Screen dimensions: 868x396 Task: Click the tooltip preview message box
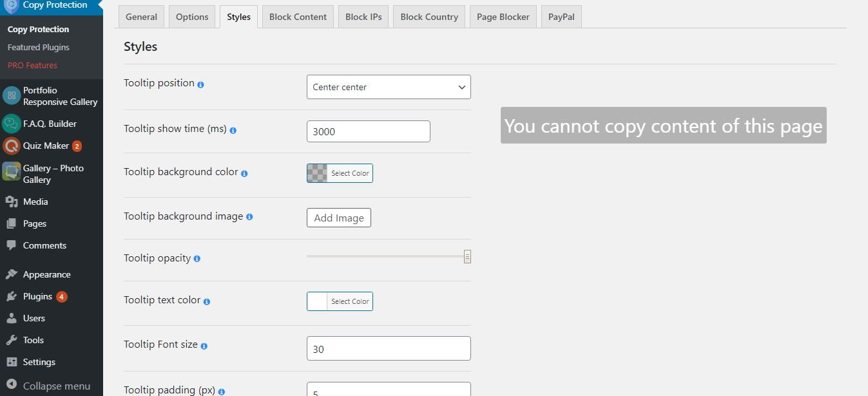pos(663,126)
